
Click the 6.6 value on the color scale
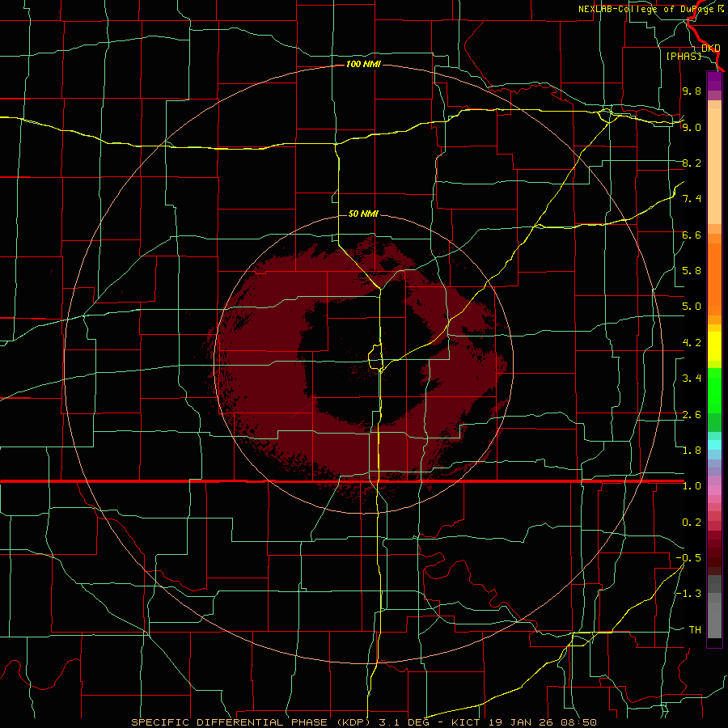692,235
